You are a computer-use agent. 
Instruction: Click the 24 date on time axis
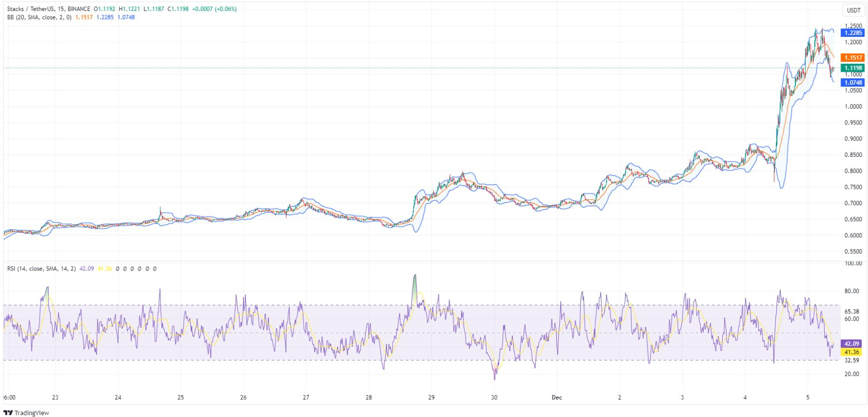coord(118,398)
